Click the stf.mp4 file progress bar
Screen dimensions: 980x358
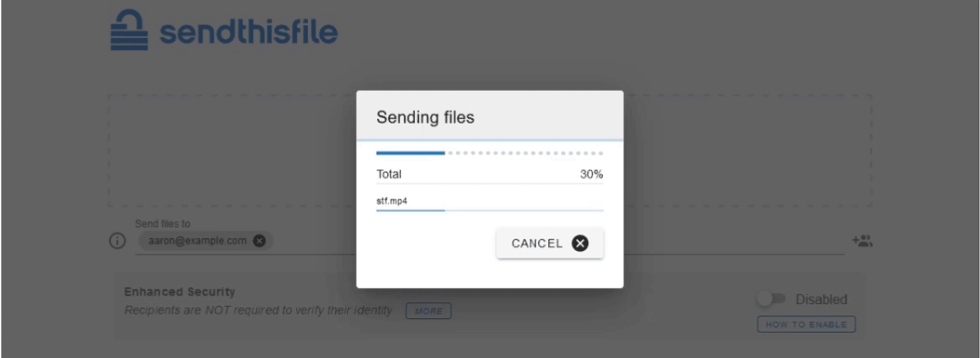click(490, 210)
